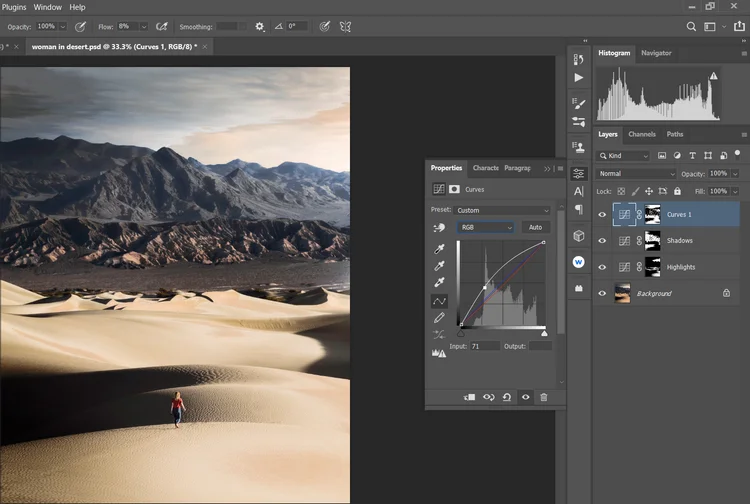This screenshot has width=750, height=504.
Task: Select the pencil draw-curve tool
Action: pyautogui.click(x=439, y=317)
